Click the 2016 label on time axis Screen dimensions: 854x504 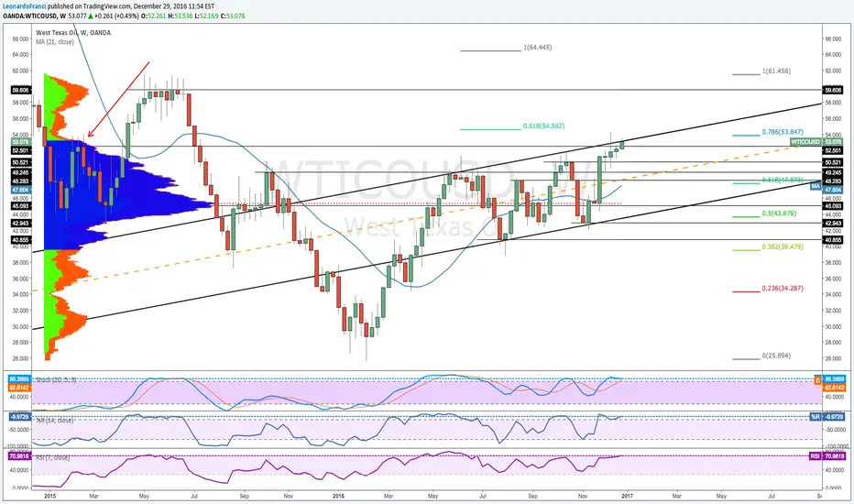pyautogui.click(x=338, y=496)
